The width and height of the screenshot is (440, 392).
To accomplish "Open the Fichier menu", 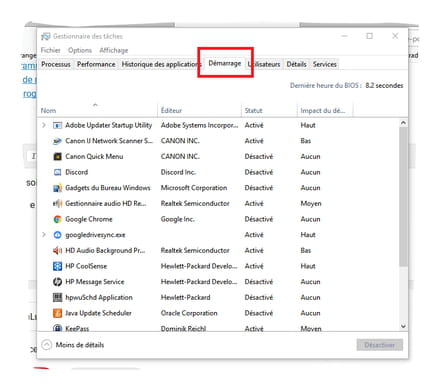I will point(50,50).
